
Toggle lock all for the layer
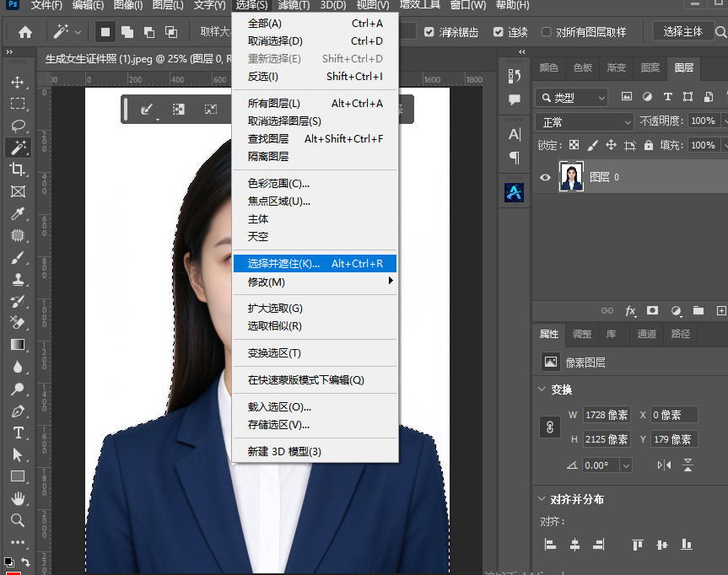[x=649, y=145]
